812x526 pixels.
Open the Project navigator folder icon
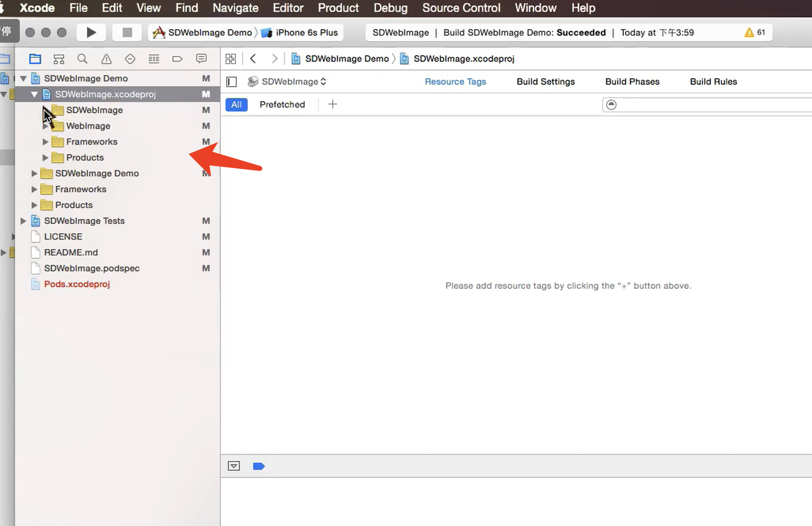pyautogui.click(x=35, y=59)
